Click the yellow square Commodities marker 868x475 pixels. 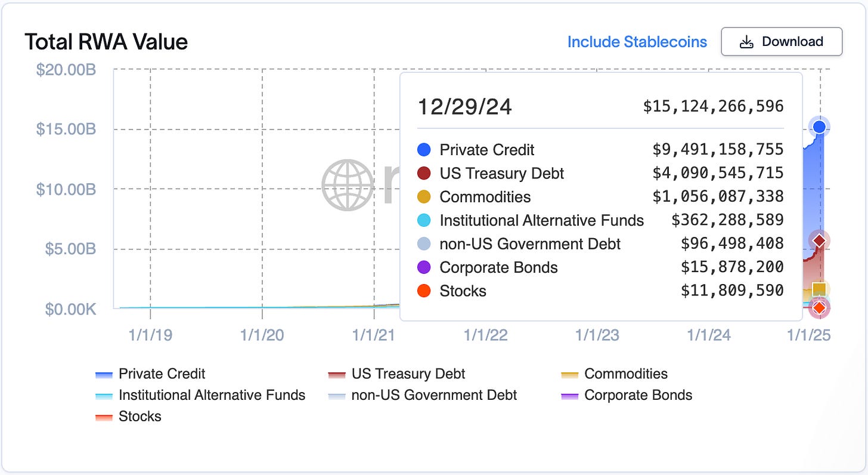(x=819, y=289)
